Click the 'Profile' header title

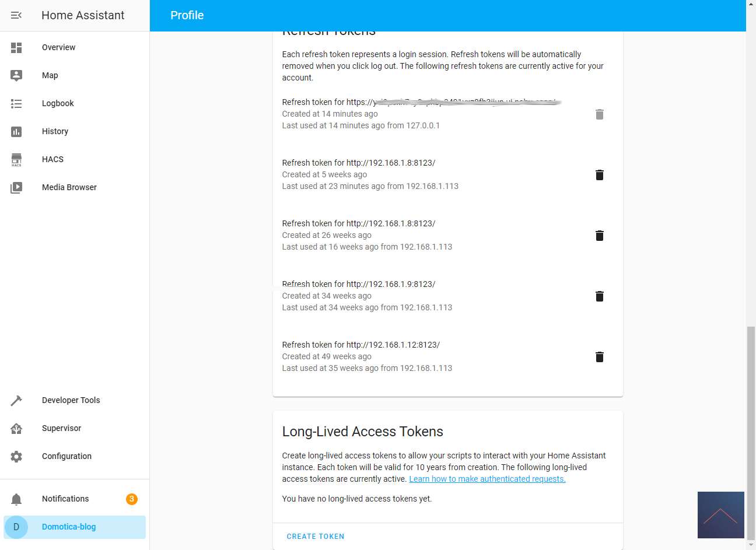187,15
